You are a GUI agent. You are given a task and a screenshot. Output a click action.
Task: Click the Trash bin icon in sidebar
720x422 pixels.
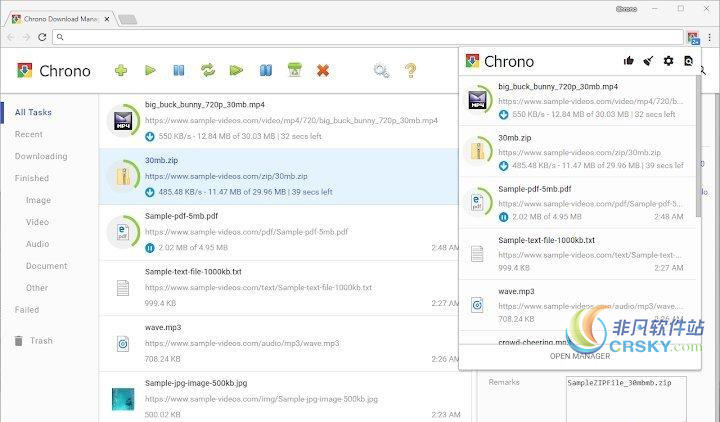[x=18, y=341]
